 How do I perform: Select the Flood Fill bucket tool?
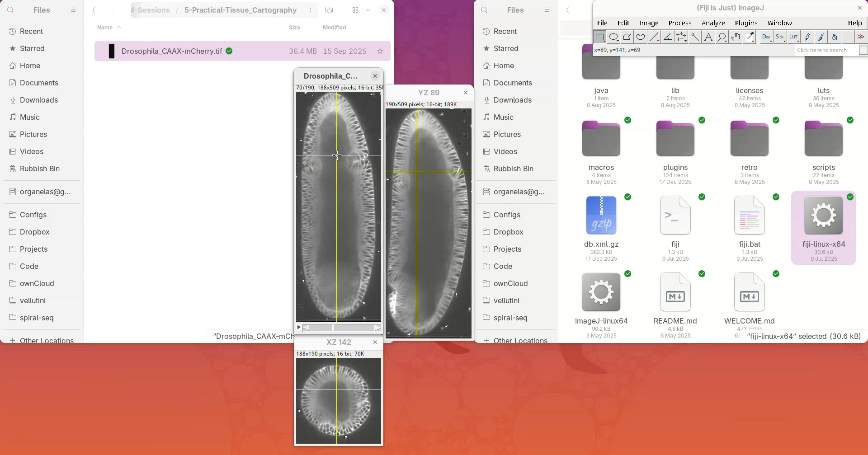click(834, 37)
